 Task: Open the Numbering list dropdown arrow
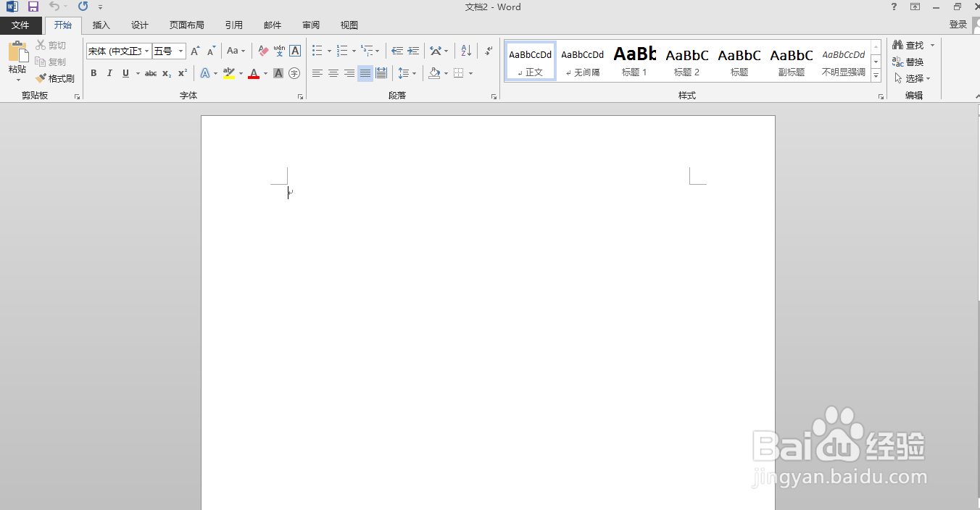click(x=354, y=51)
